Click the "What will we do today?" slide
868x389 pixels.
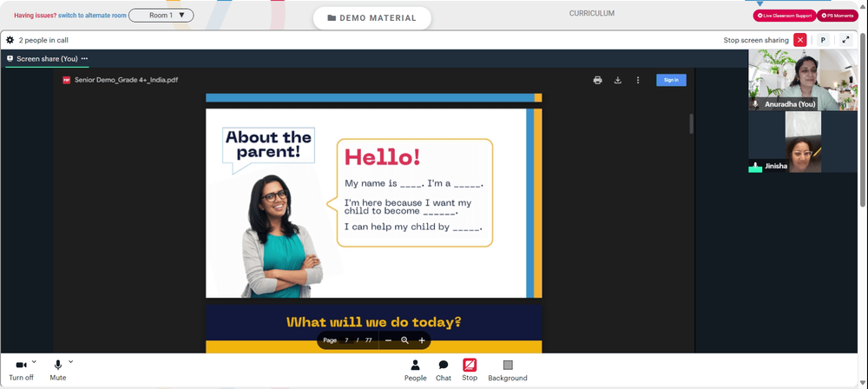click(x=373, y=328)
